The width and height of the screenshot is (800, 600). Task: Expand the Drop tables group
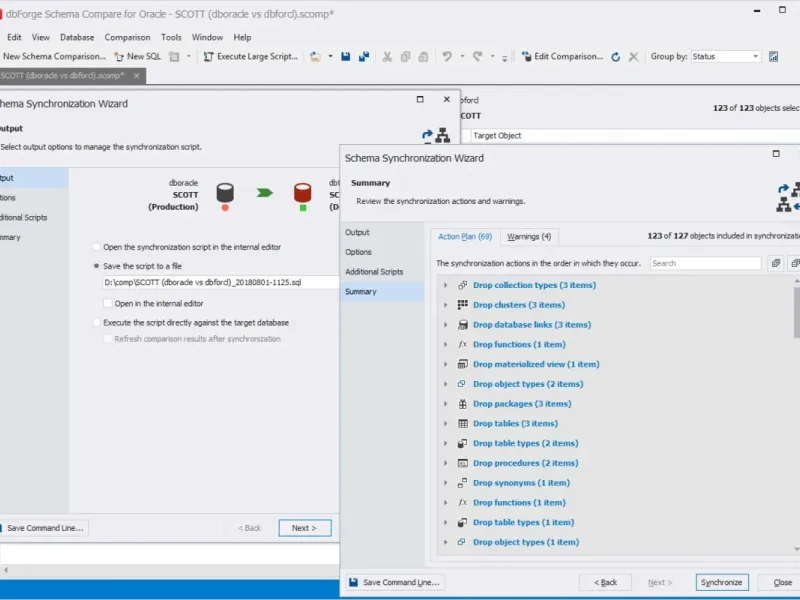pyautogui.click(x=446, y=424)
